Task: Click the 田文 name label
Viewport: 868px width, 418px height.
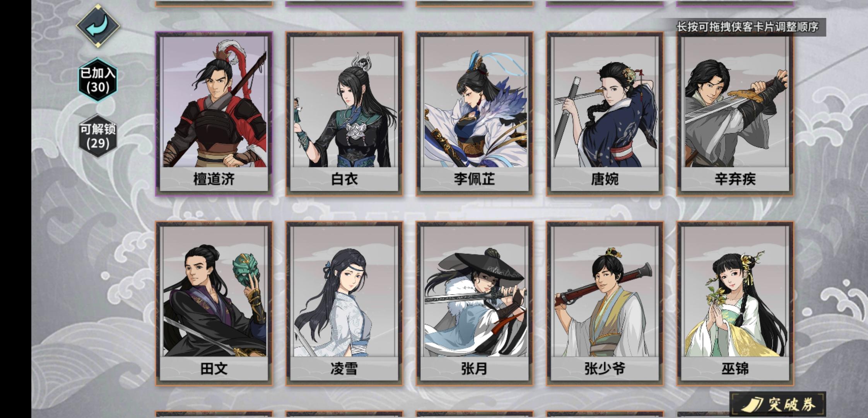Action: (214, 369)
